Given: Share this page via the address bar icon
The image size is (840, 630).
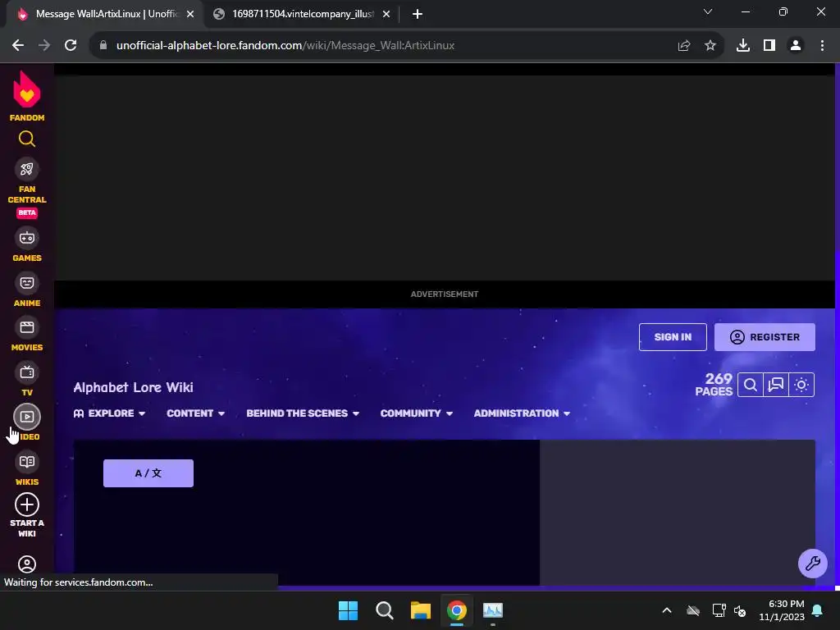Looking at the screenshot, I should coord(683,46).
